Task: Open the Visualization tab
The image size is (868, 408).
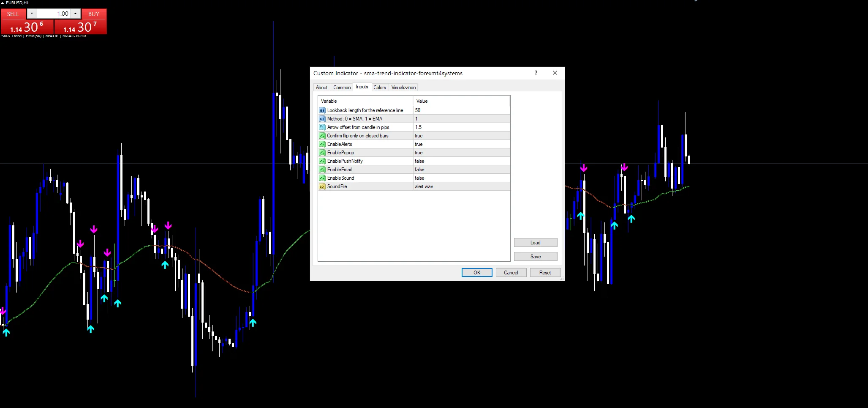Action: (x=403, y=88)
